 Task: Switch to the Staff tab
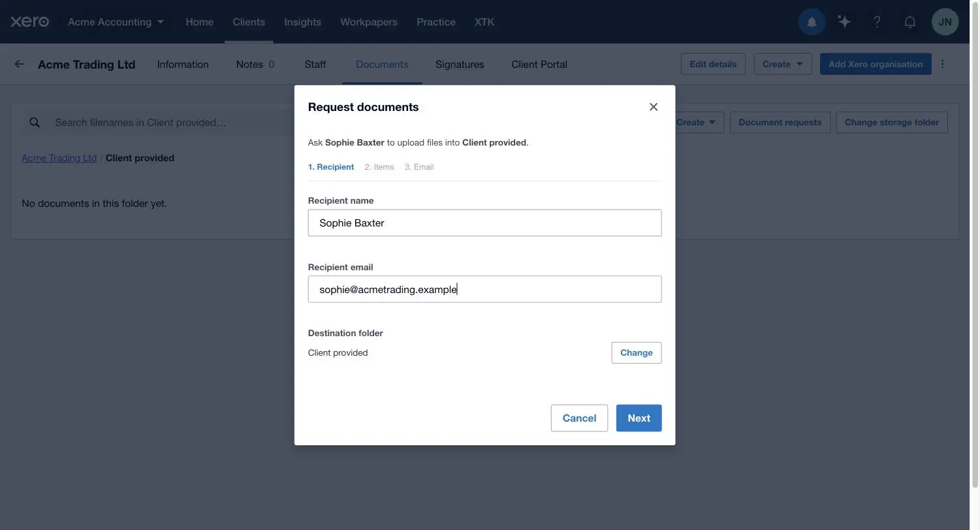(315, 64)
